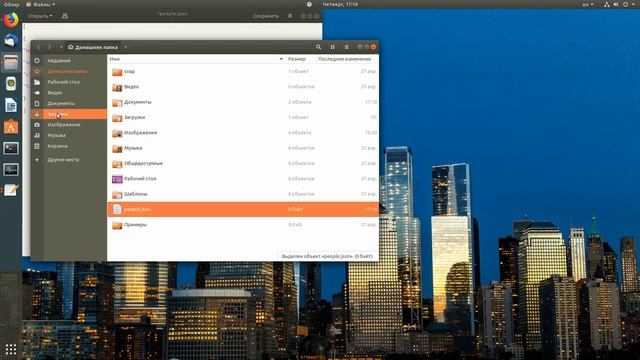Launch Rhythmbox from the dock
The height and width of the screenshot is (360, 640).
pyautogui.click(x=11, y=84)
